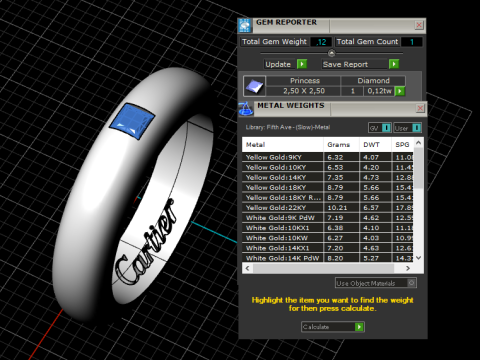
Task: Click the horizontal scroll right arrow
Action: point(408,268)
